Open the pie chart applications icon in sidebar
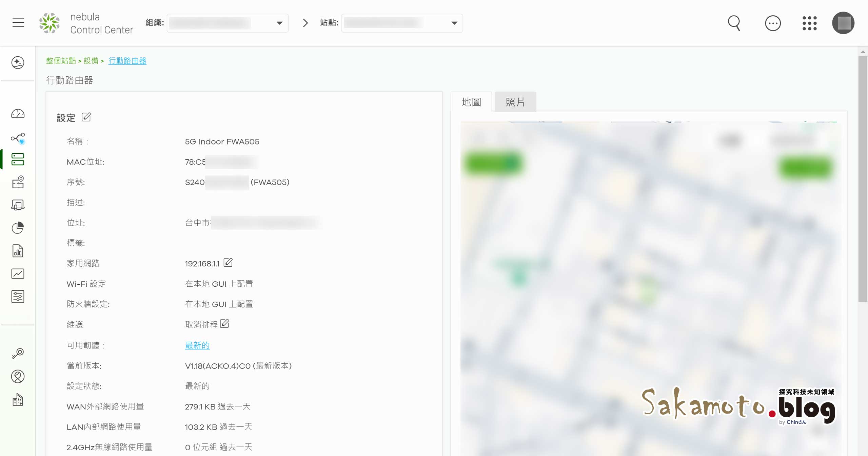The height and width of the screenshot is (456, 868). pyautogui.click(x=18, y=228)
